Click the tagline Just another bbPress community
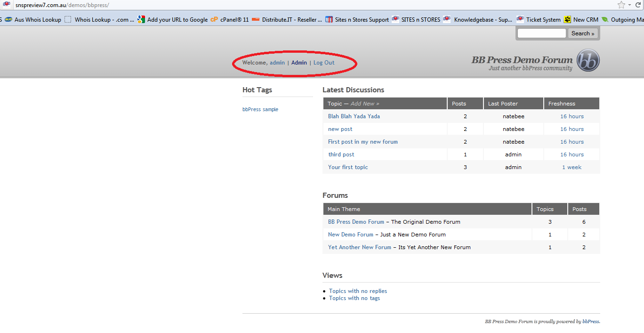Screen dimensions: 644x333 [531, 68]
